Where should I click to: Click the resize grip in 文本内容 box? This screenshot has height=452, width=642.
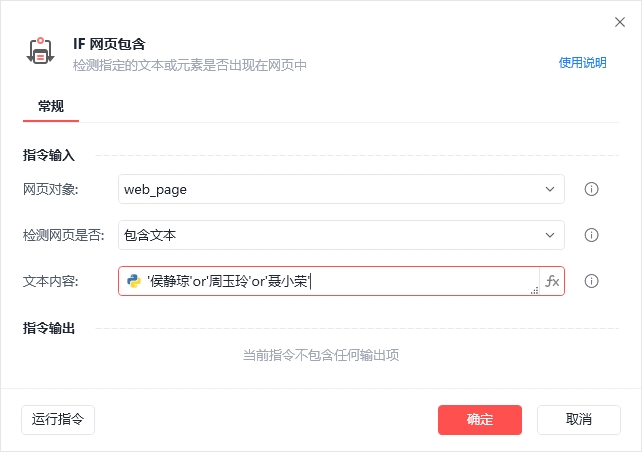click(x=534, y=290)
